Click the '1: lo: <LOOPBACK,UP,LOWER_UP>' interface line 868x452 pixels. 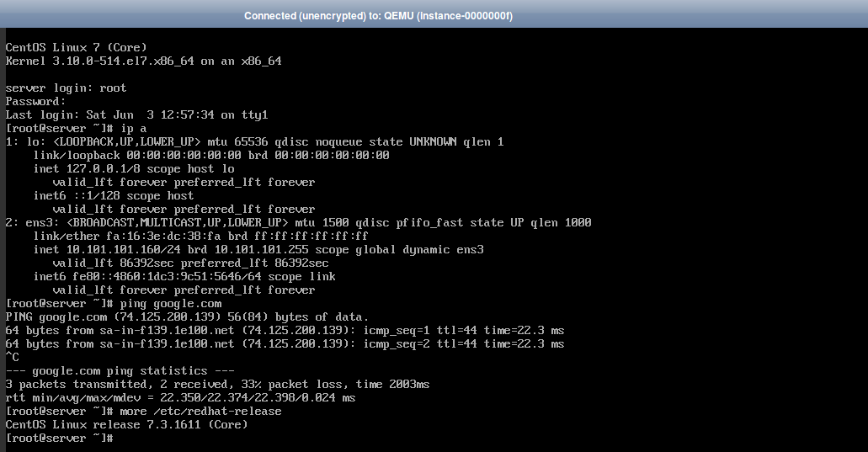(x=254, y=141)
